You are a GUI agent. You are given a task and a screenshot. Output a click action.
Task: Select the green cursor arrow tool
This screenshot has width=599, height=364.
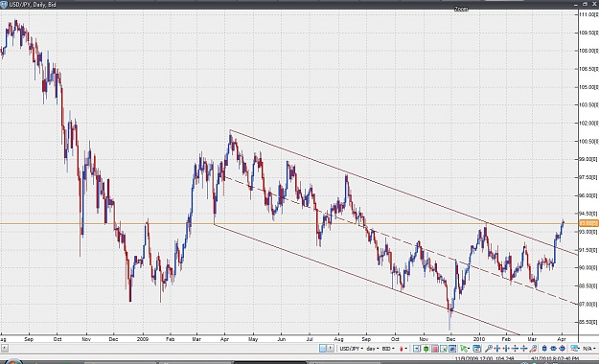coord(464,349)
